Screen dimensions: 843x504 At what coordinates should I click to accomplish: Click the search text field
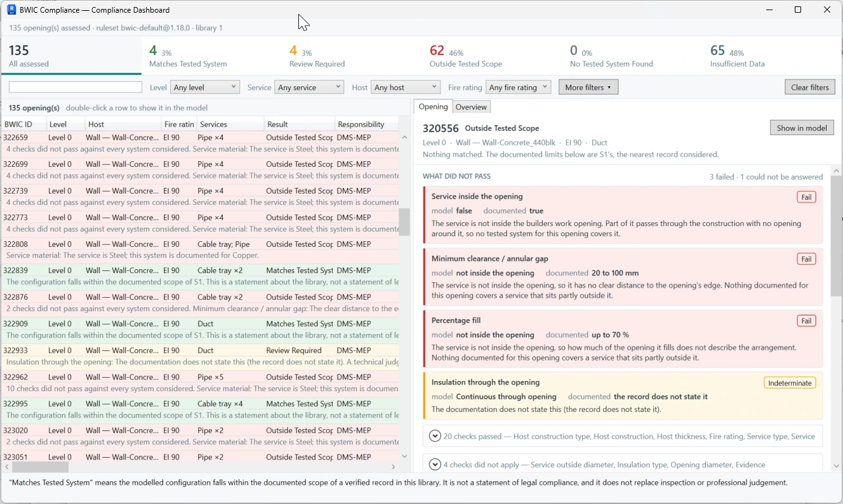76,87
